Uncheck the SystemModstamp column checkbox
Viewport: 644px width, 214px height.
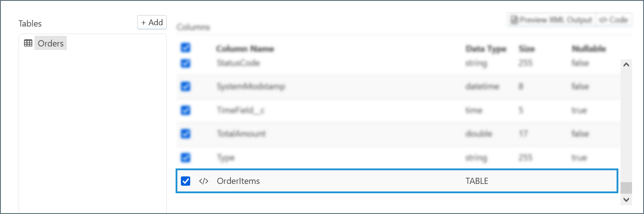(x=186, y=87)
